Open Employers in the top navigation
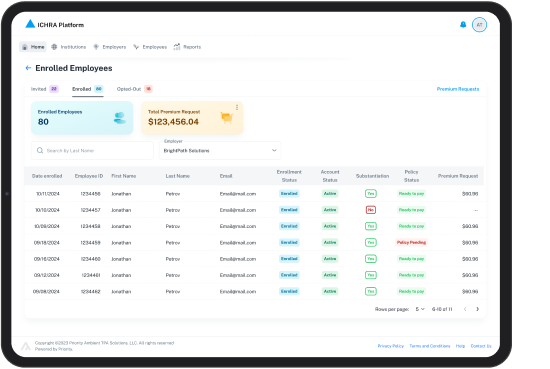The height and width of the screenshot is (369, 550). (109, 47)
